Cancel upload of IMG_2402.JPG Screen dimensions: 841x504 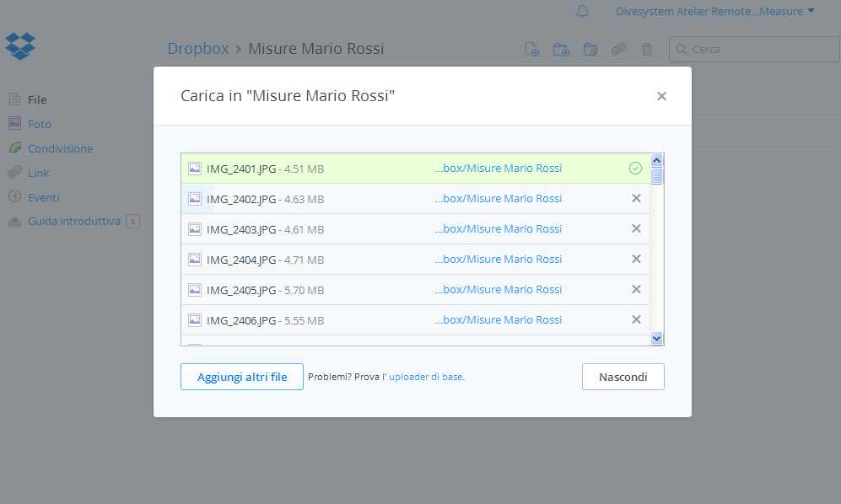click(636, 198)
